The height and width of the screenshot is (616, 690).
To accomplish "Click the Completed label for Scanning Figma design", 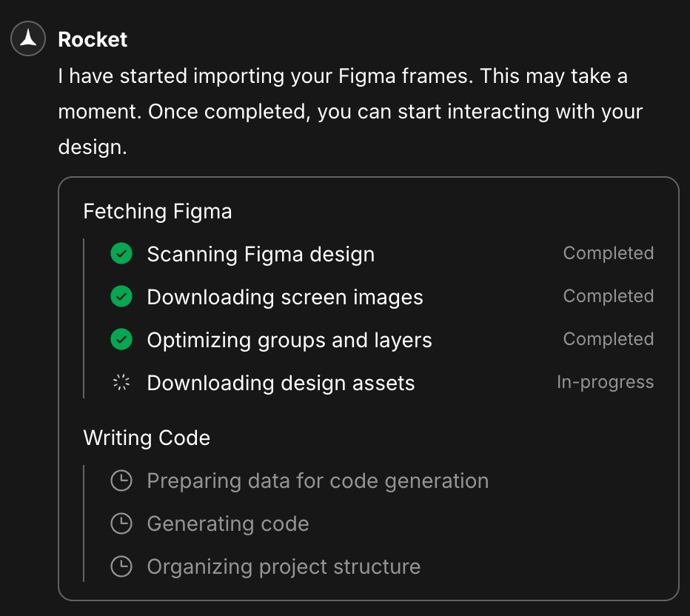I will pos(609,253).
